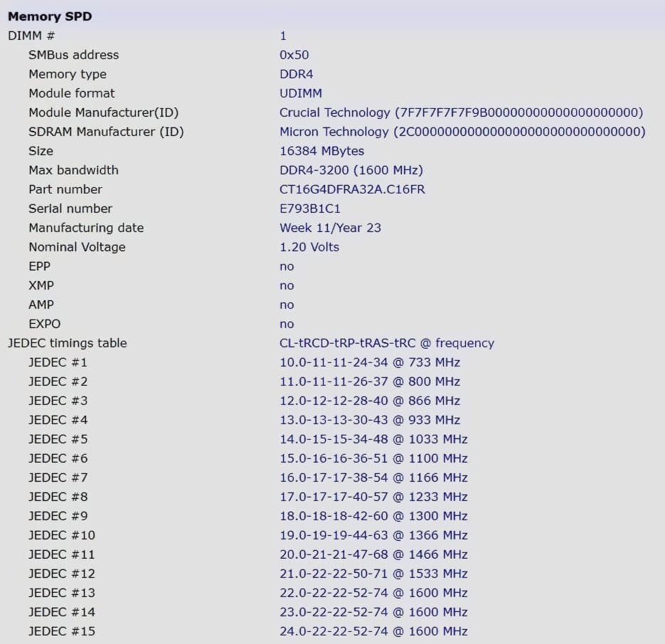
Task: Click the Memory type value DDR4
Action: [296, 74]
